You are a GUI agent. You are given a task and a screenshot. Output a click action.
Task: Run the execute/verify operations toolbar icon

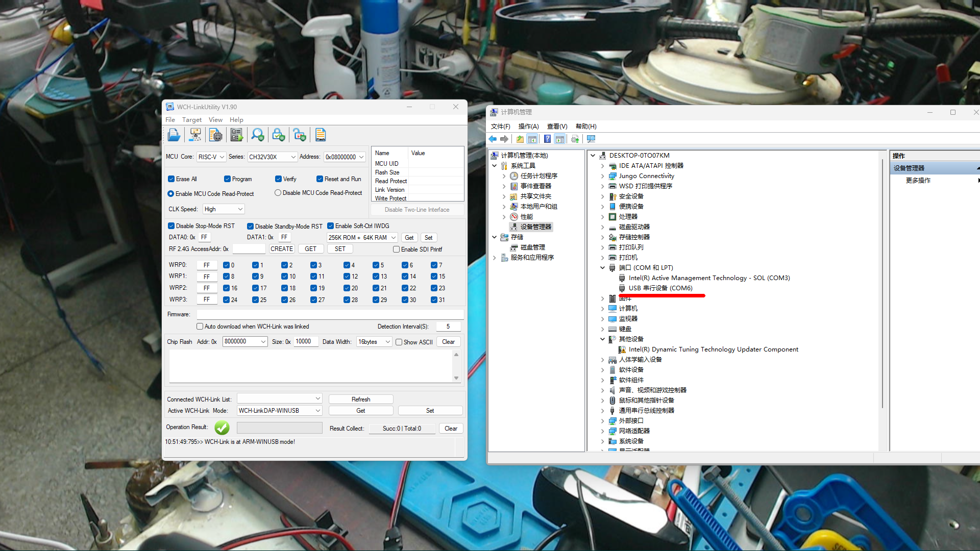tap(236, 134)
